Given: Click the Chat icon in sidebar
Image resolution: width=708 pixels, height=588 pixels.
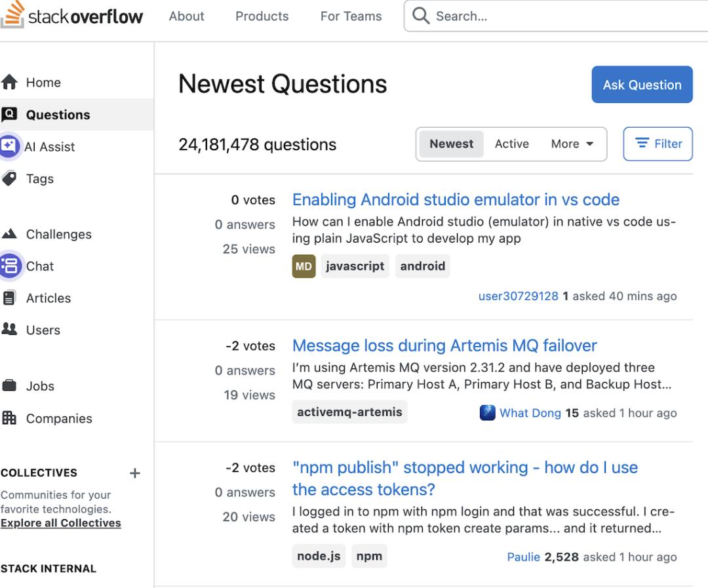Looking at the screenshot, I should coord(9,265).
